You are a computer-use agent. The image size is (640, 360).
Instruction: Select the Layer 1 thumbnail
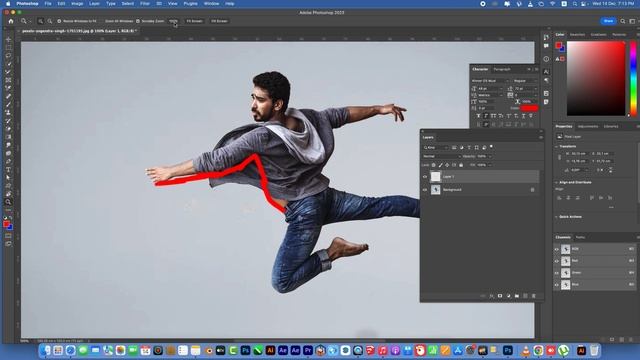pyautogui.click(x=436, y=176)
